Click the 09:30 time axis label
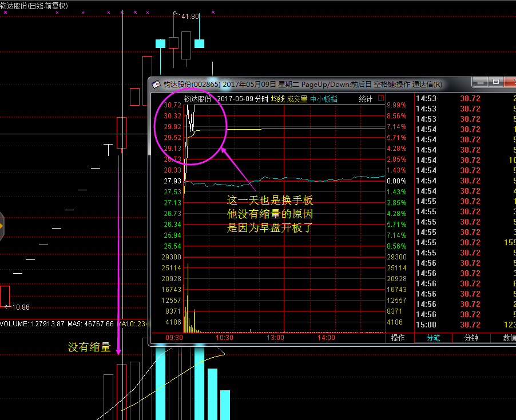 pos(174,338)
